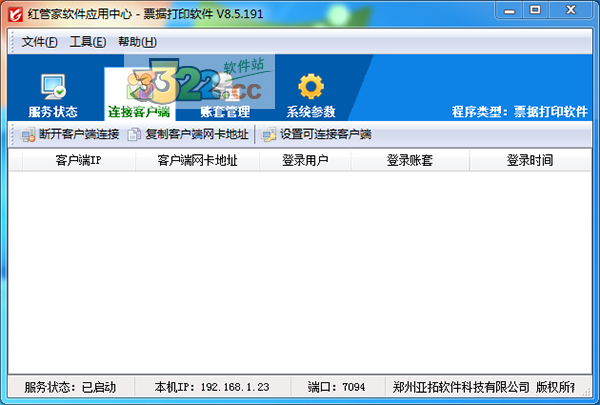Click the 登录账套 column header

pyautogui.click(x=410, y=160)
